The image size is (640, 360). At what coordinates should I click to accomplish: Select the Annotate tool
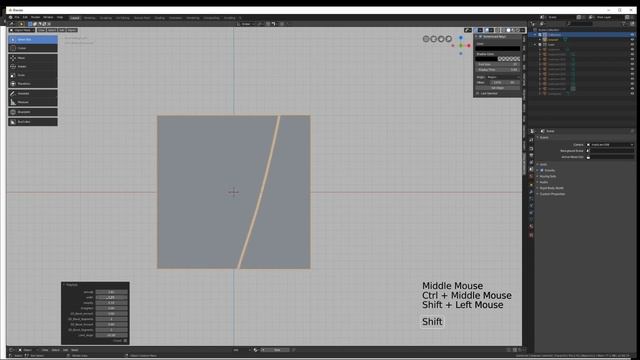point(33,93)
